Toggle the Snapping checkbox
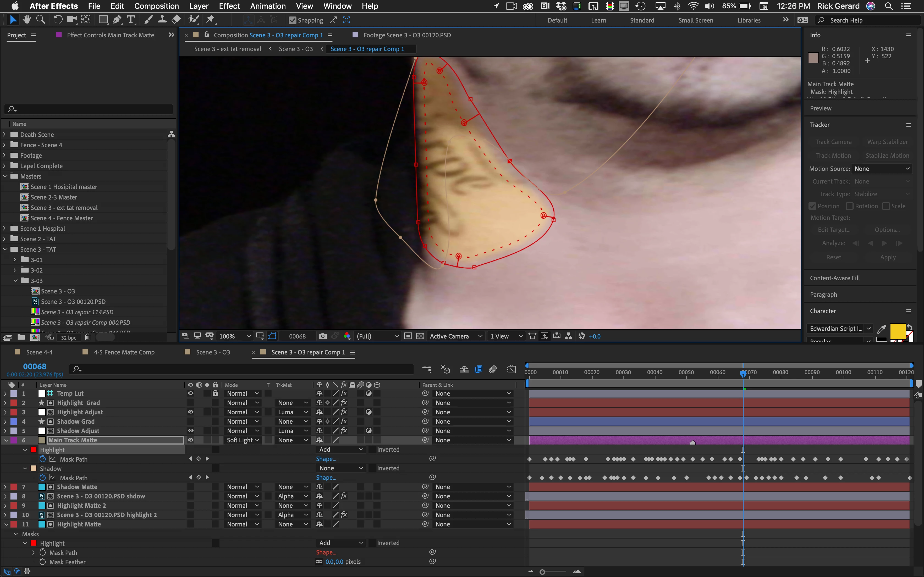 click(293, 20)
